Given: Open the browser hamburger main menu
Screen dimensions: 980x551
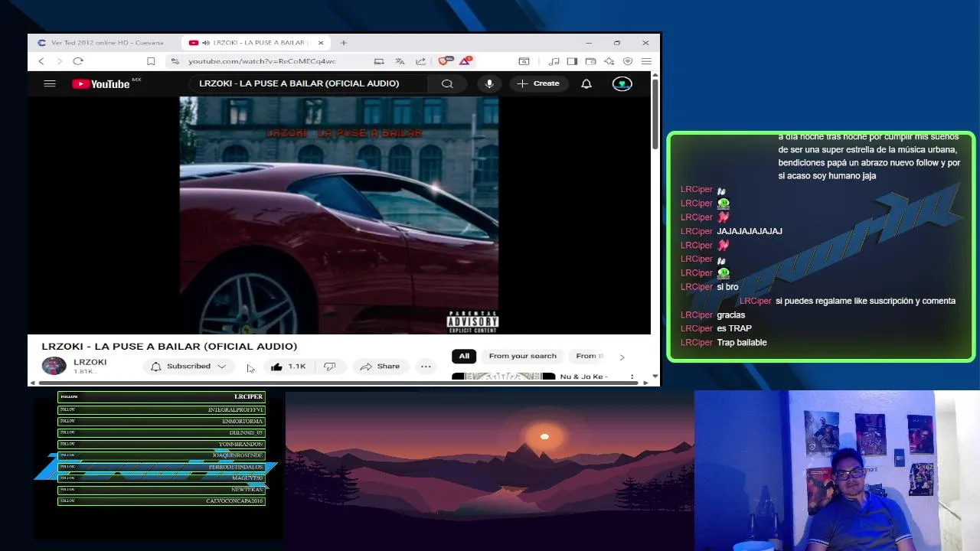Looking at the screenshot, I should coord(646,61).
